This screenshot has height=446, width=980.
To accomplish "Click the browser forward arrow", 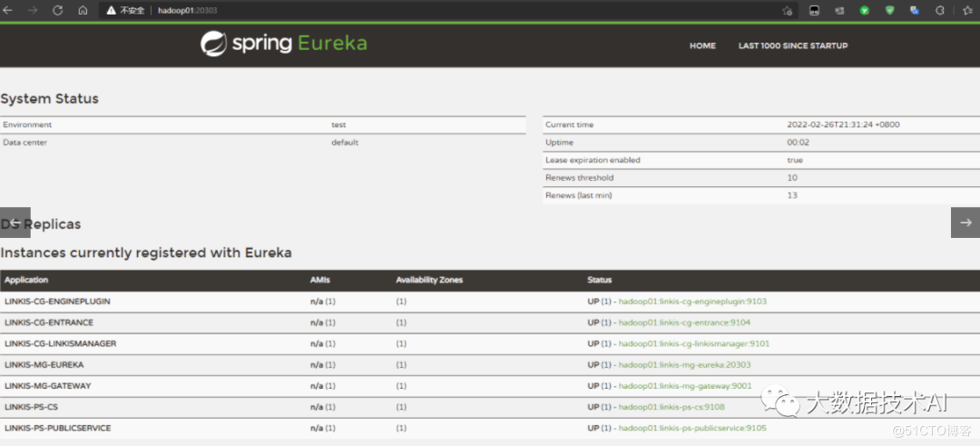I will 34,10.
